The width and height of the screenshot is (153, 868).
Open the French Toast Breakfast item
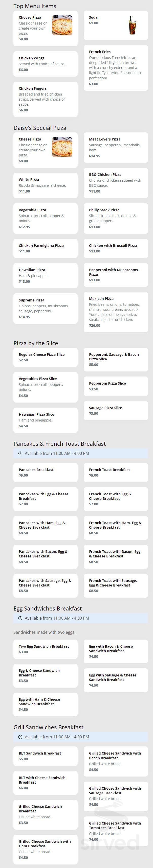[x=116, y=472]
